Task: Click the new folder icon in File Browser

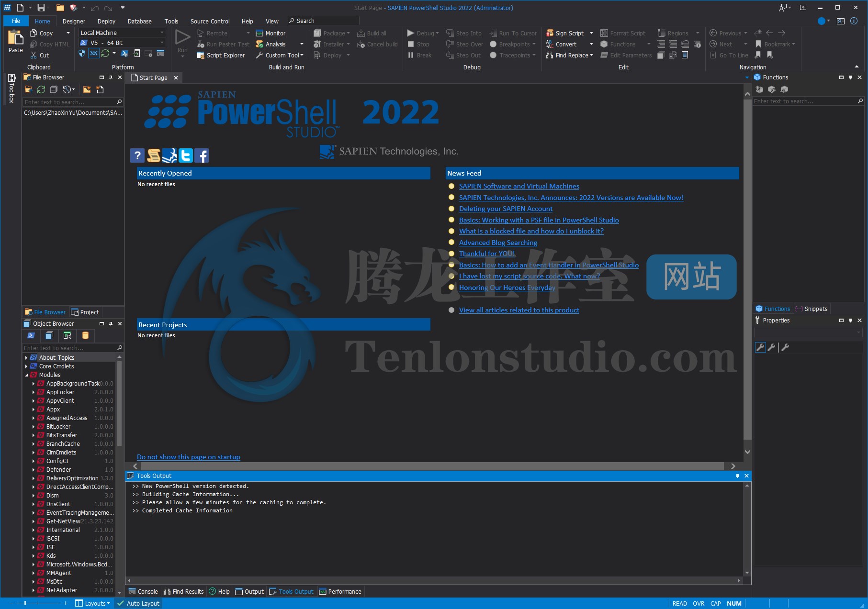Action: tap(87, 89)
